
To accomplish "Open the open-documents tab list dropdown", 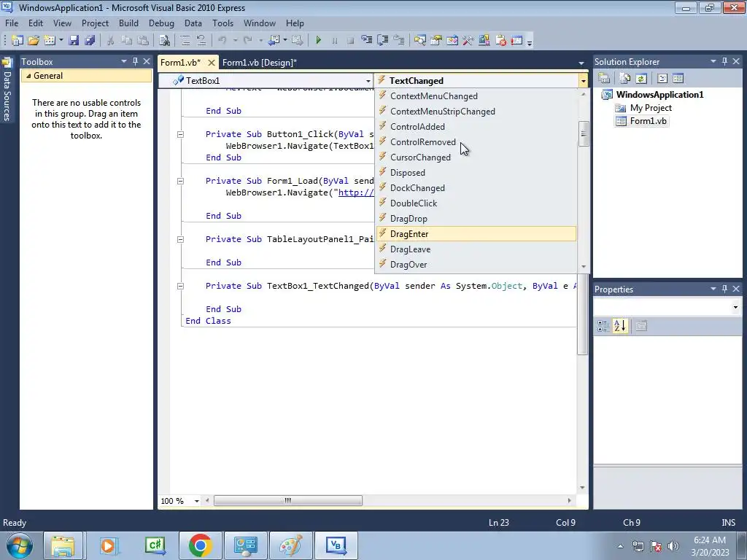I will point(581,63).
